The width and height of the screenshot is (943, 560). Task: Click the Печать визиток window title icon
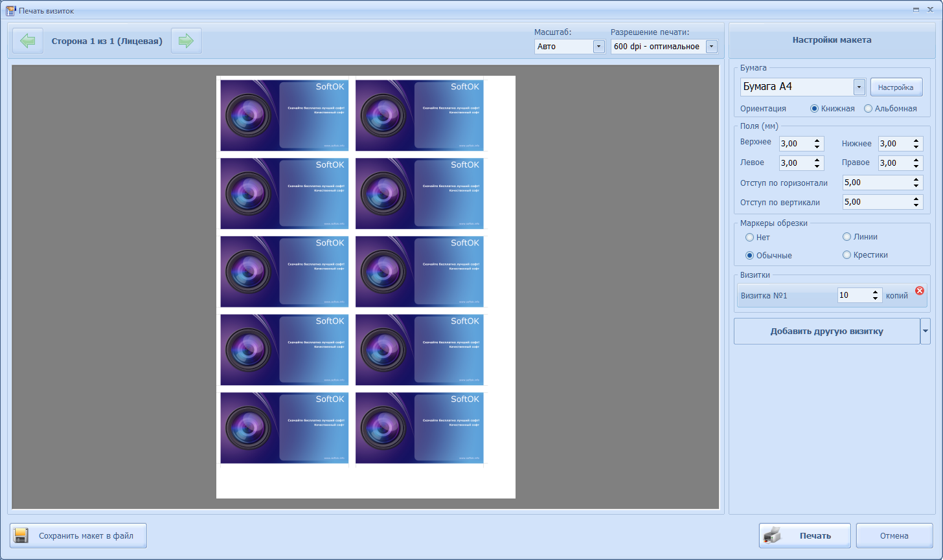(x=10, y=10)
